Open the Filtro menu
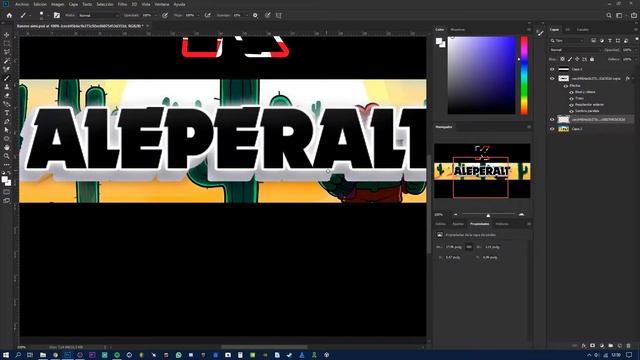 click(122, 4)
